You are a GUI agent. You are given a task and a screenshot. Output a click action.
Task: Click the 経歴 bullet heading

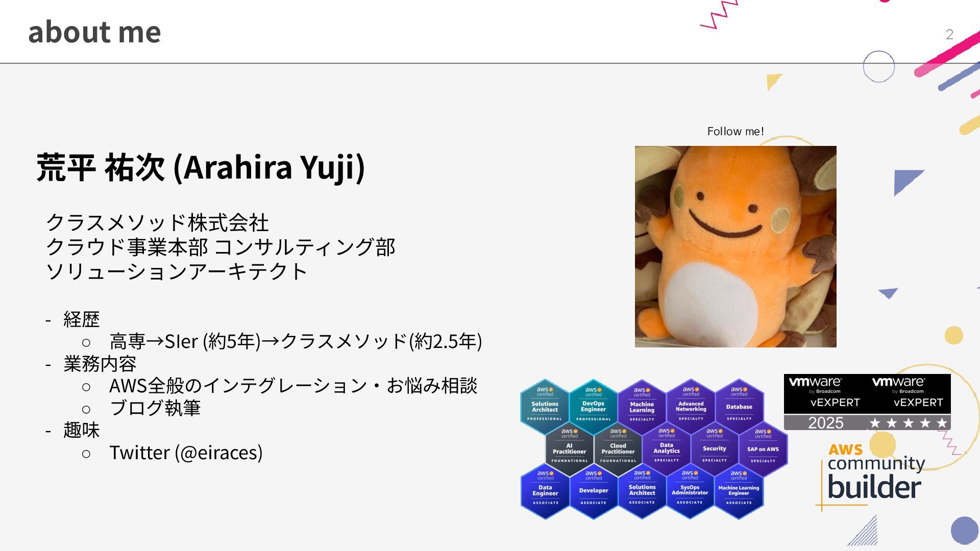pos(81,319)
